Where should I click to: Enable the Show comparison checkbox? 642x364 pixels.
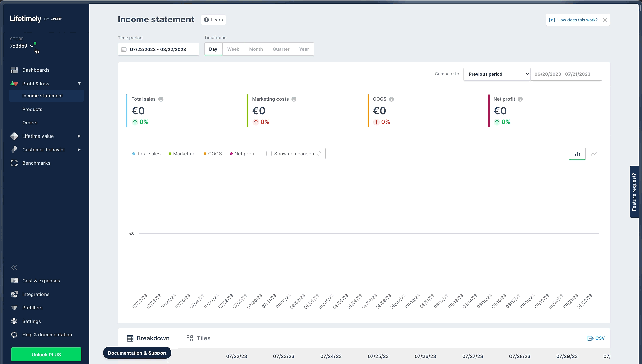(269, 154)
